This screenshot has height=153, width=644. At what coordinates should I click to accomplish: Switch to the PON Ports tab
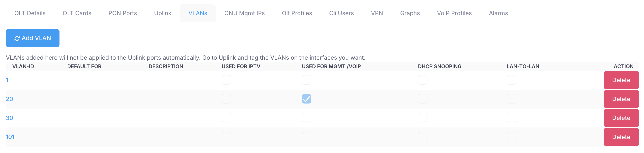point(123,13)
